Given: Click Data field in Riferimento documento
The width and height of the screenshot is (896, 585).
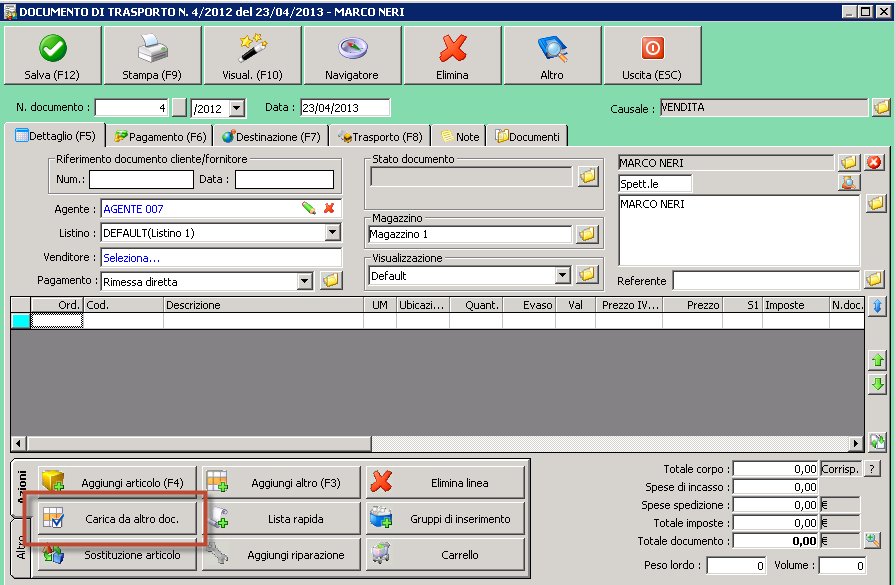Looking at the screenshot, I should (285, 179).
